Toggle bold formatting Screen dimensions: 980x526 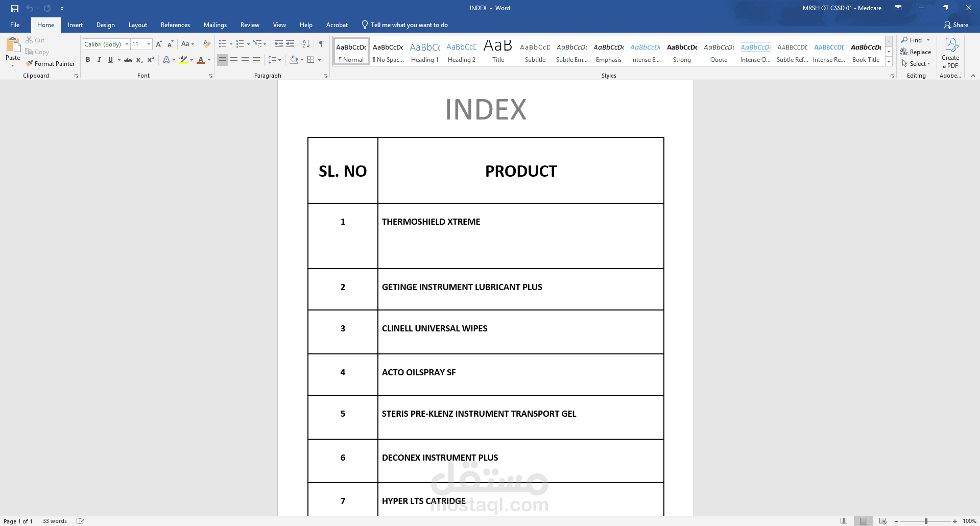(88, 60)
